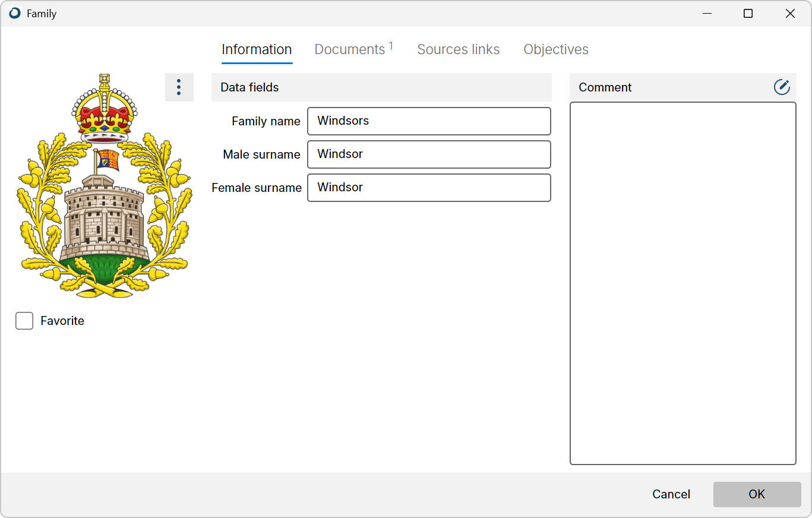Click the Windsor coat of arms image
The height and width of the screenshot is (518, 812).
[x=105, y=185]
